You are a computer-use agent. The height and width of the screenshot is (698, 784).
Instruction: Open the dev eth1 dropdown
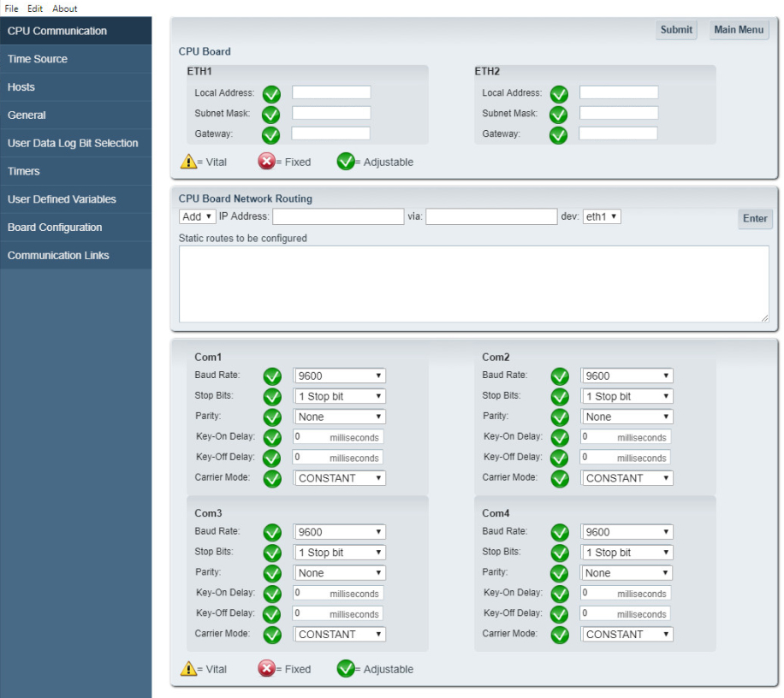602,216
